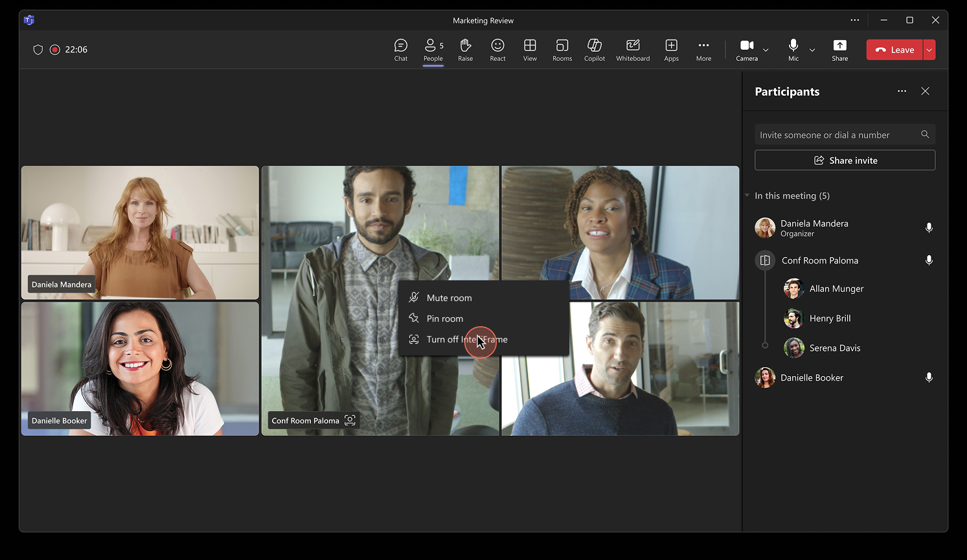Image resolution: width=967 pixels, height=560 pixels.
Task: Open the breakout Rooms panel
Action: pyautogui.click(x=562, y=49)
